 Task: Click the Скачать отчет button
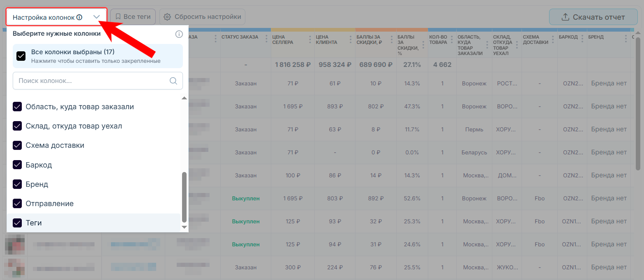click(593, 17)
